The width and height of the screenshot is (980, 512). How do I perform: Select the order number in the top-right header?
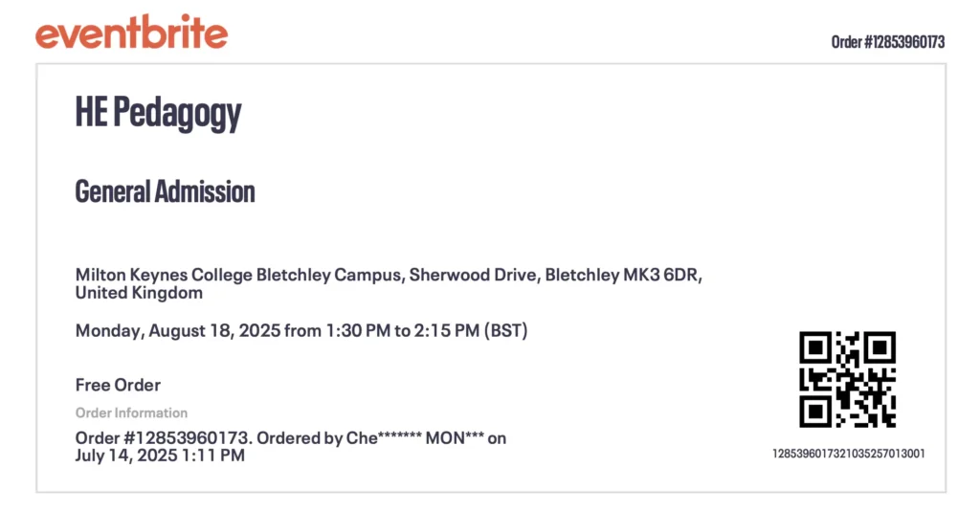887,42
